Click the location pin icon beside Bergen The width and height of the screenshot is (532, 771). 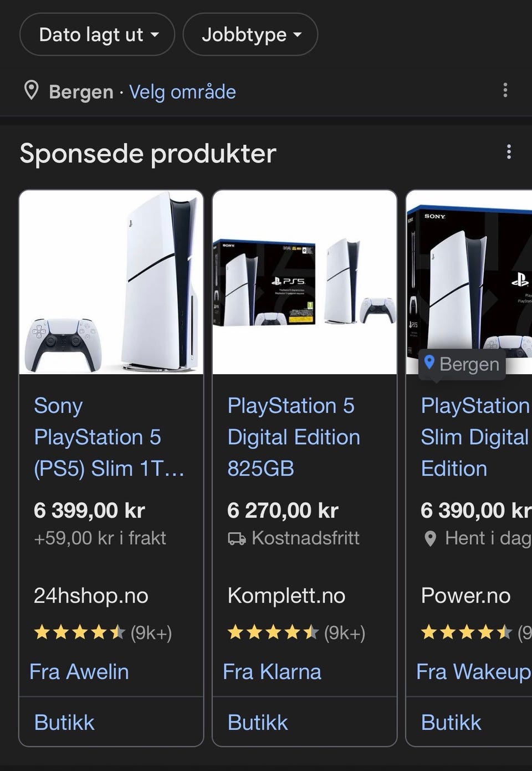[32, 90]
